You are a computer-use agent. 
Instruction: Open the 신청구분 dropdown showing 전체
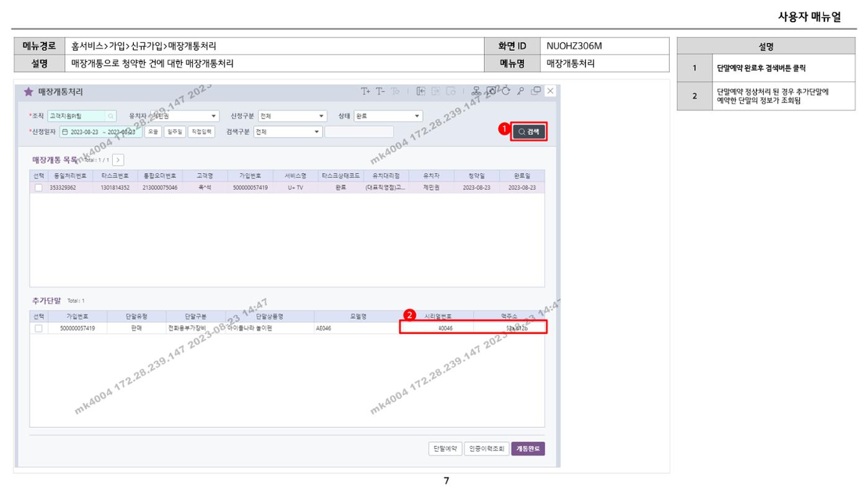(x=293, y=116)
